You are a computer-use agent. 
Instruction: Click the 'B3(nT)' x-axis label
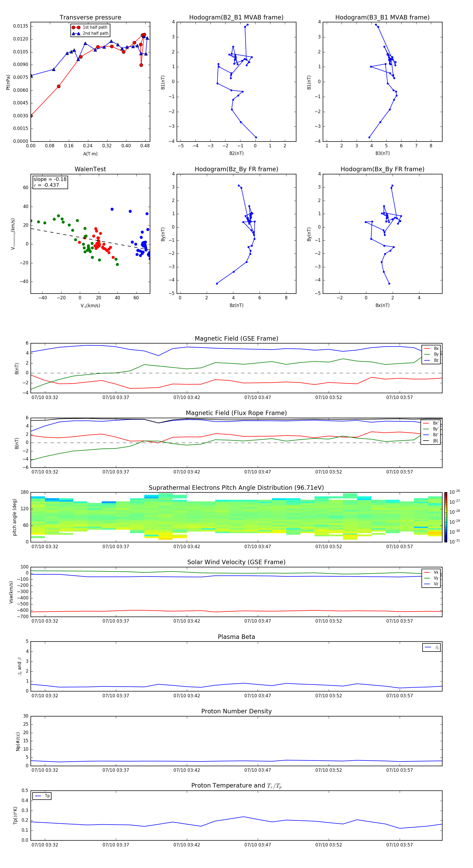(x=382, y=153)
